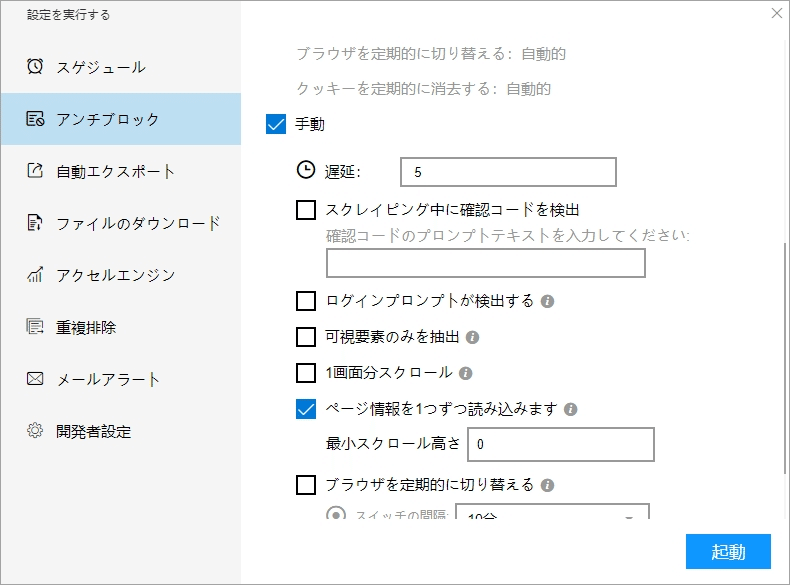Disable ページ情報を1つずつ読み込みます checkbox
790x585 pixels.
307,409
